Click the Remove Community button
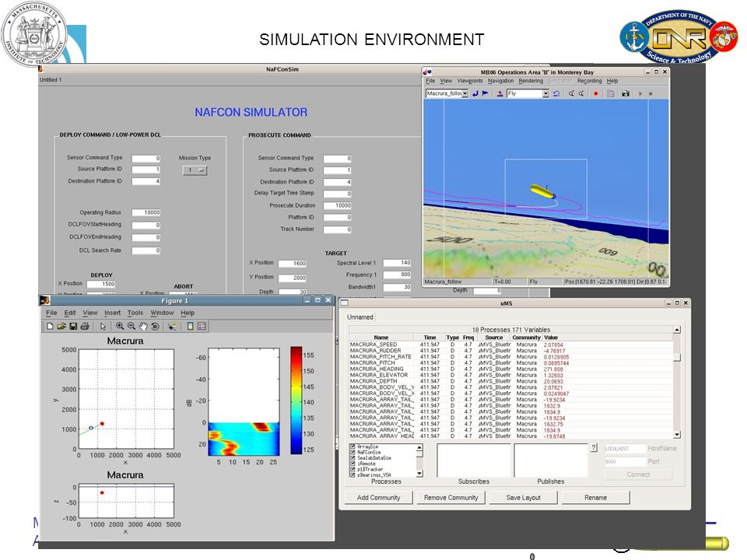This screenshot has height=560, width=747. point(451,498)
